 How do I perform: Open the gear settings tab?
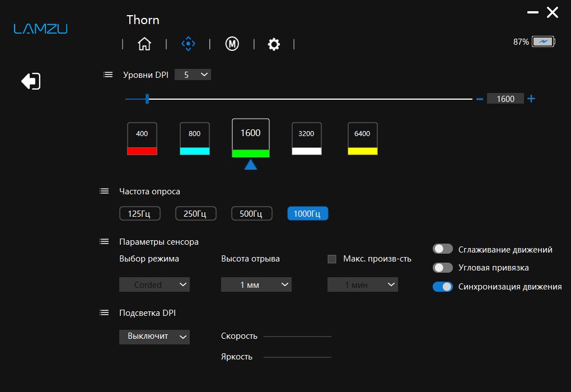point(274,44)
